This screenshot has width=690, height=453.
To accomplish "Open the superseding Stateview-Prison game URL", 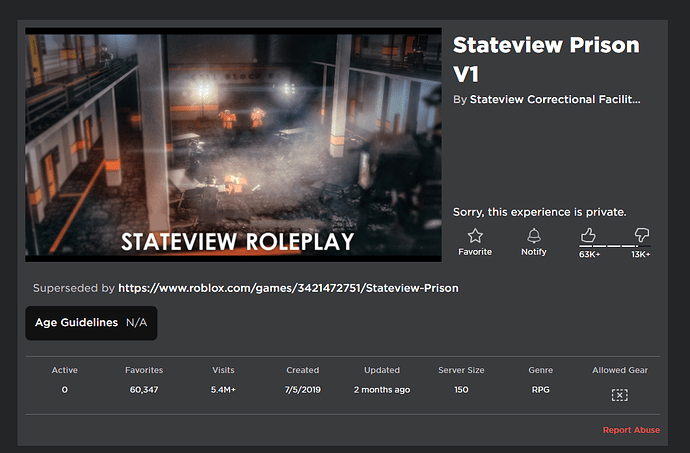I will click(288, 288).
